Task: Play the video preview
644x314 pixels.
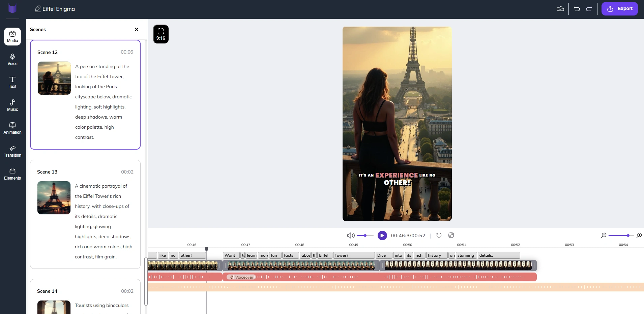Action: 382,235
